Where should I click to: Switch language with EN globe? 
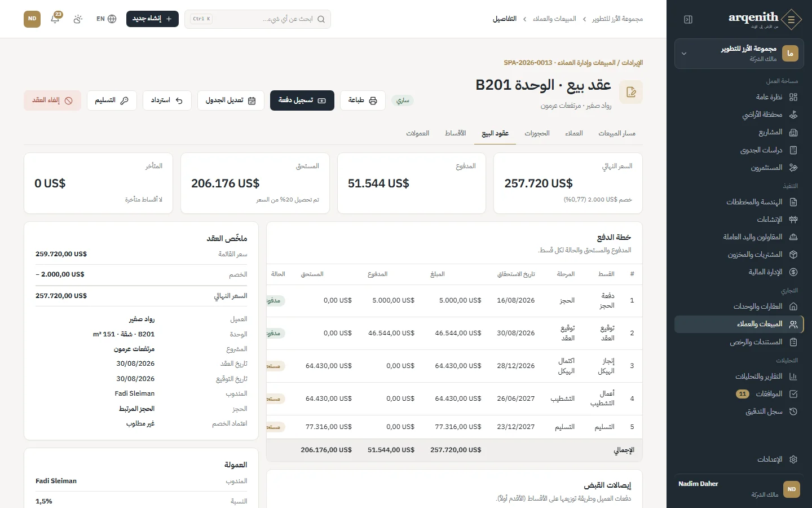tap(106, 19)
